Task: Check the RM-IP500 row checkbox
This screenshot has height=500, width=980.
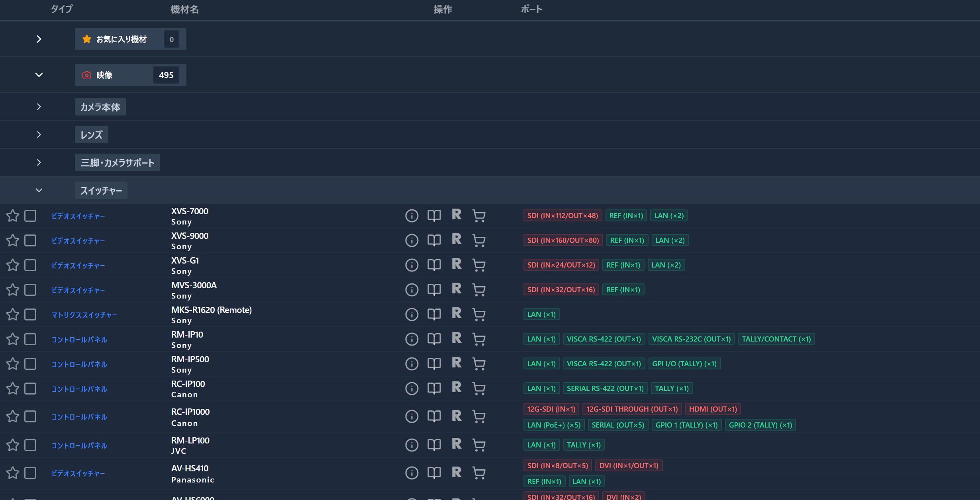Action: click(30, 364)
